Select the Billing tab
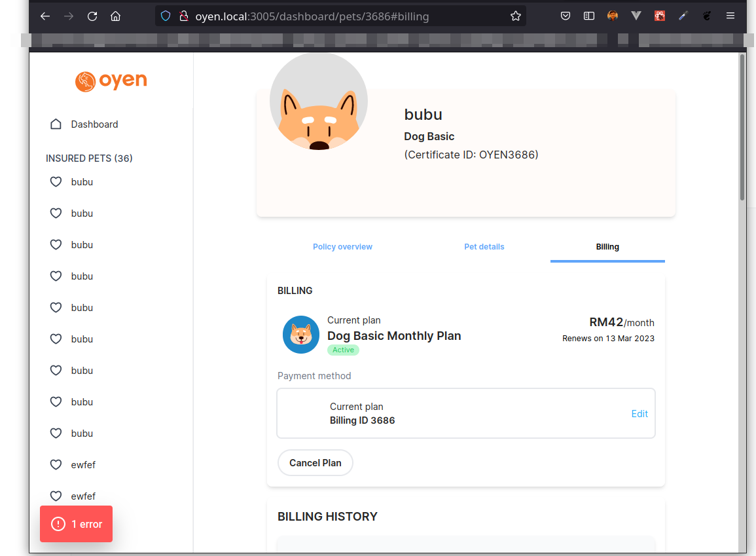 tap(607, 247)
